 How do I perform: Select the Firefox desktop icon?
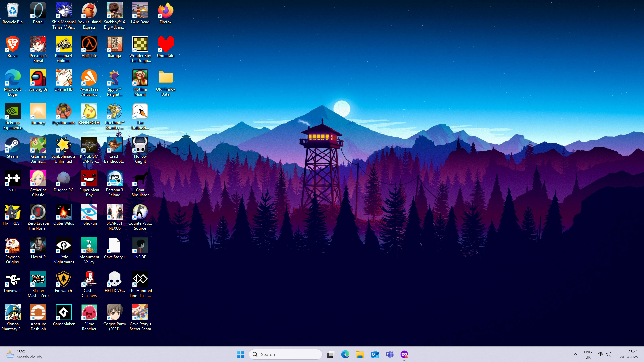tap(166, 11)
